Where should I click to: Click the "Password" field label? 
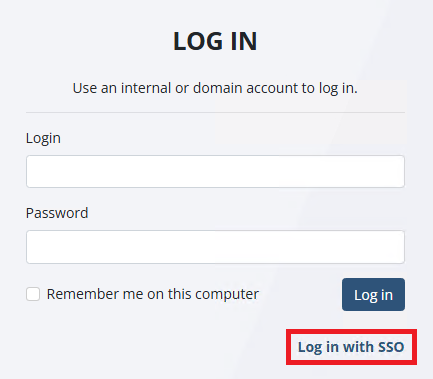[x=57, y=213]
